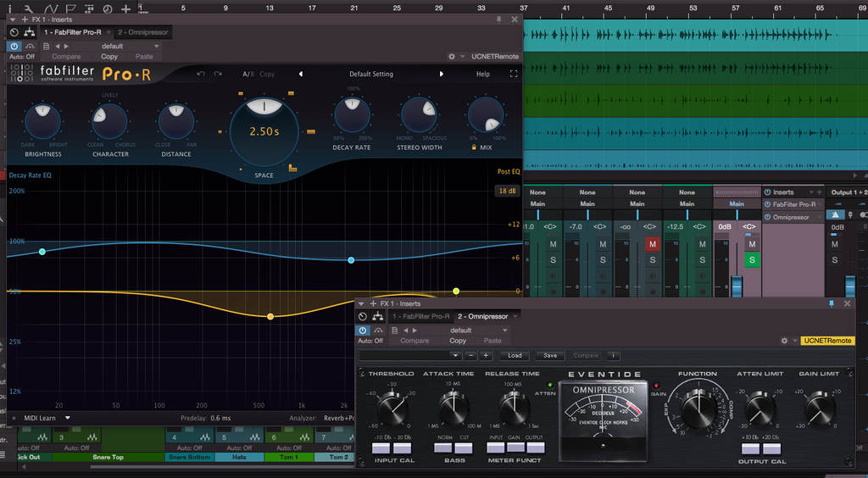Click UCNETRemote label in the Pro-R window
The height and width of the screenshot is (478, 868).
pos(495,57)
